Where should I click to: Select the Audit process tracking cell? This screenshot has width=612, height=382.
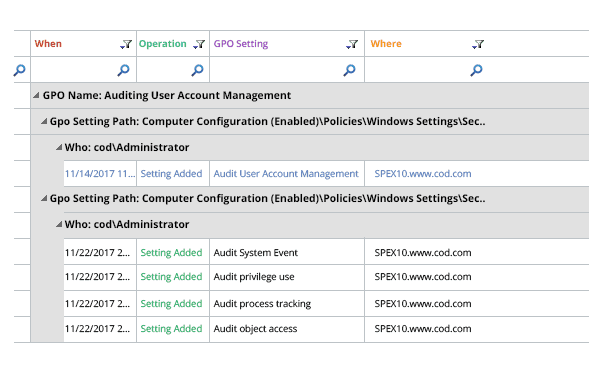287,304
